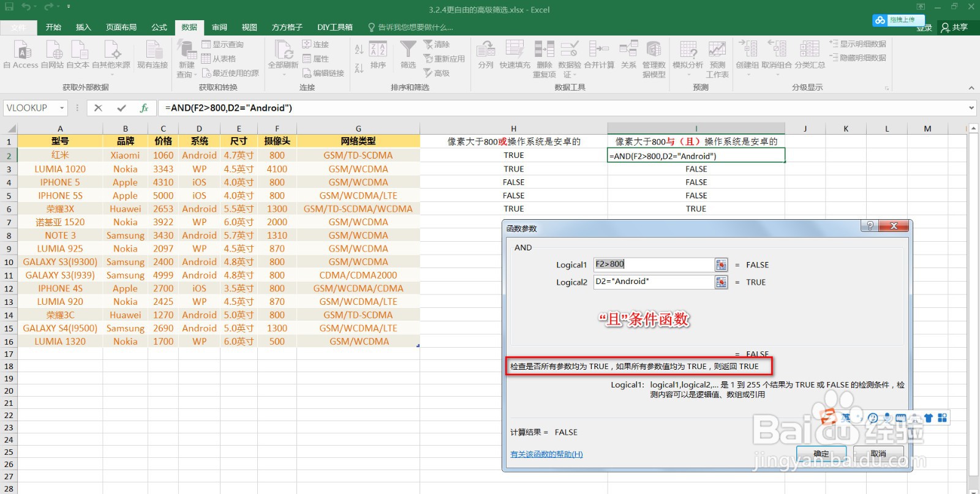Click the sort descending Z-A icon
Image resolution: width=980 pixels, height=494 pixels.
359,68
